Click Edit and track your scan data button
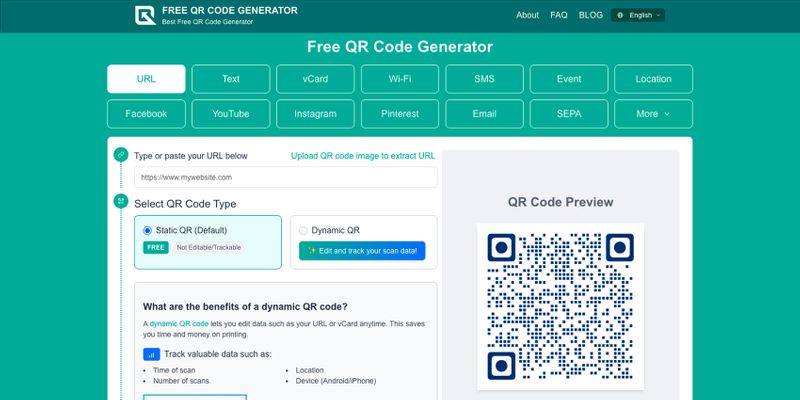The height and width of the screenshot is (400, 800). [x=362, y=251]
